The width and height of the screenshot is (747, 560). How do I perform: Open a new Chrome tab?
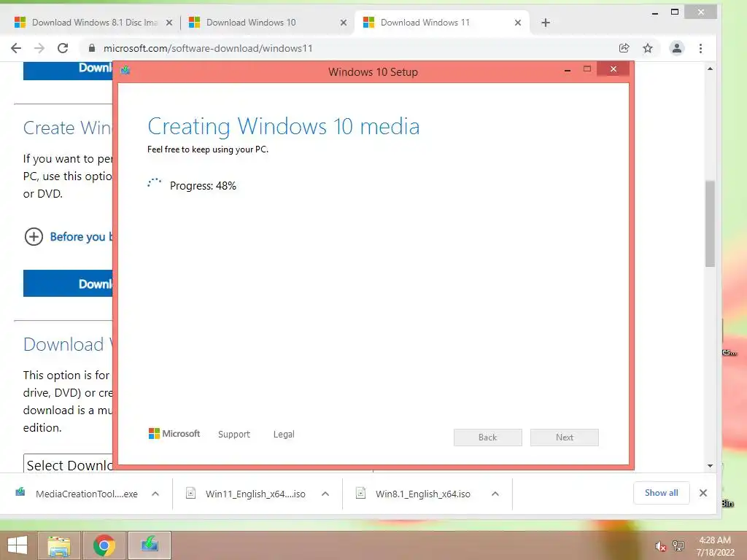[x=546, y=23]
